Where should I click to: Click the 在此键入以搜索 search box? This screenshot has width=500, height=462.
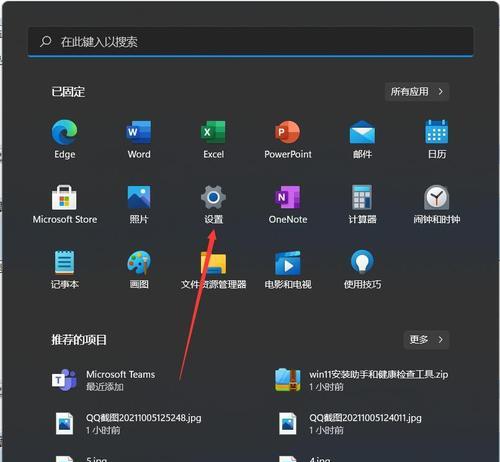coord(250,42)
